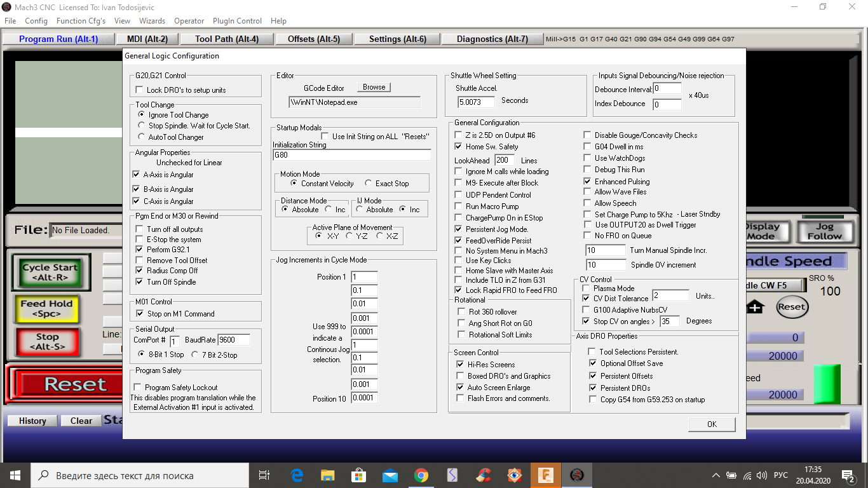
Task: Toggle Perform G92.1 checkbox
Action: coord(139,250)
